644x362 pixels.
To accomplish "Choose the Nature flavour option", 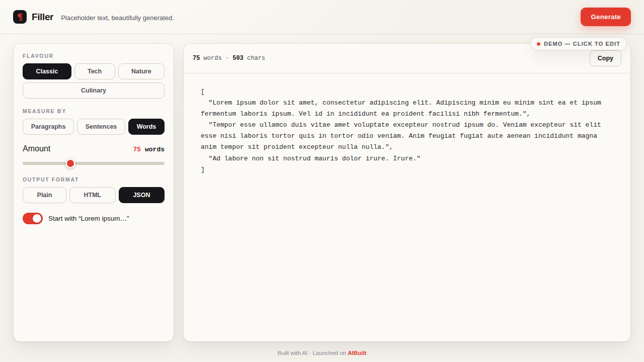I will (141, 71).
